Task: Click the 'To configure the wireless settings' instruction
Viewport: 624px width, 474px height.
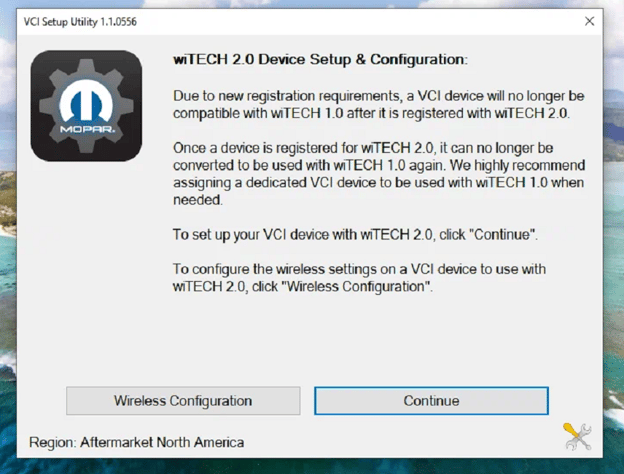Action: pyautogui.click(x=358, y=278)
